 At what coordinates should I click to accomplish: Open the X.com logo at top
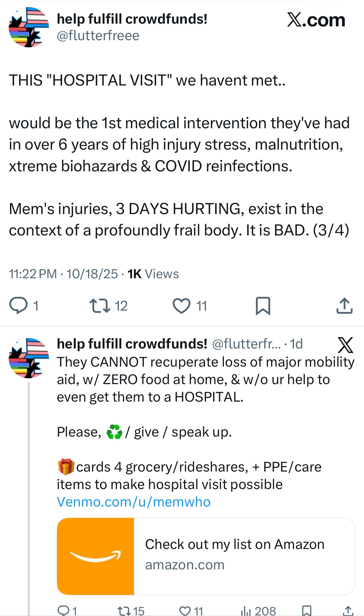[x=316, y=20]
